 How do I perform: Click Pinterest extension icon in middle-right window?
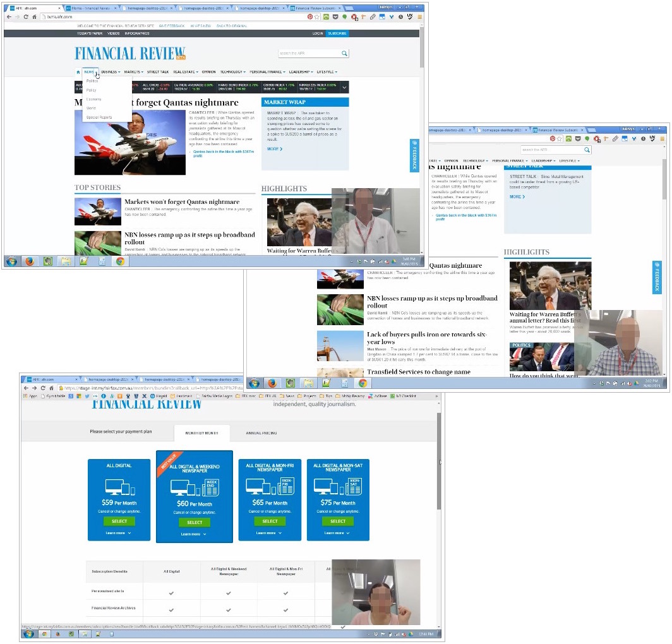click(553, 138)
